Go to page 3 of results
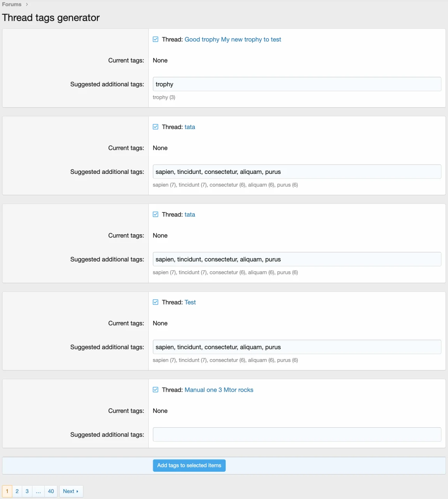This screenshot has height=499, width=448. tap(27, 491)
